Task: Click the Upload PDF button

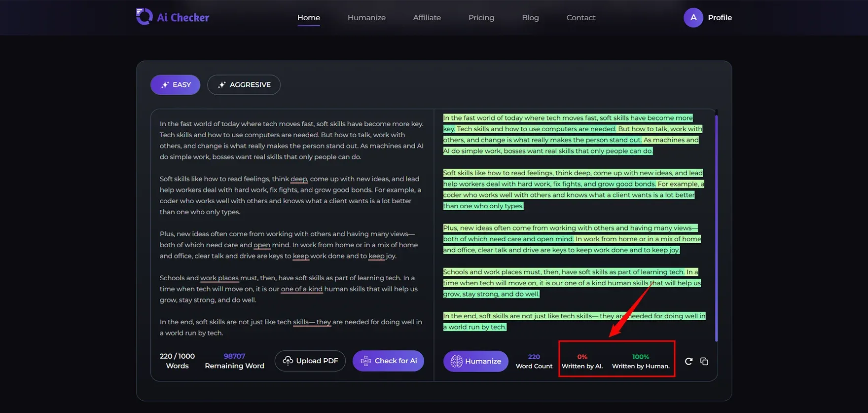Action: coord(310,361)
